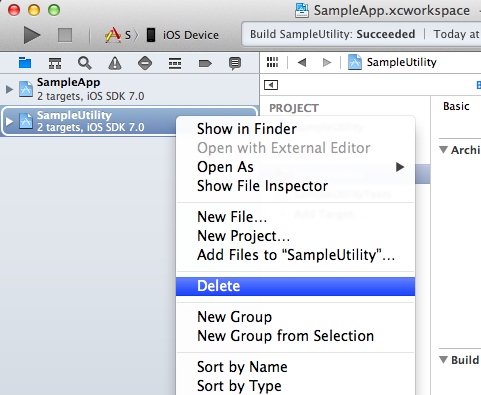This screenshot has height=395, width=481.
Task: Open the Project navigator folder icon
Action: click(x=25, y=63)
